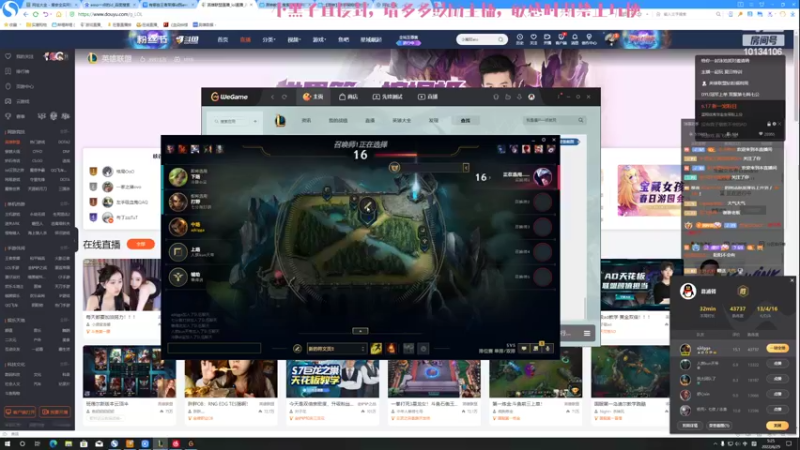Image resolution: width=800 pixels, height=450 pixels.
Task: Expand Douyu 视频 nav dropdown
Action: click(x=293, y=39)
